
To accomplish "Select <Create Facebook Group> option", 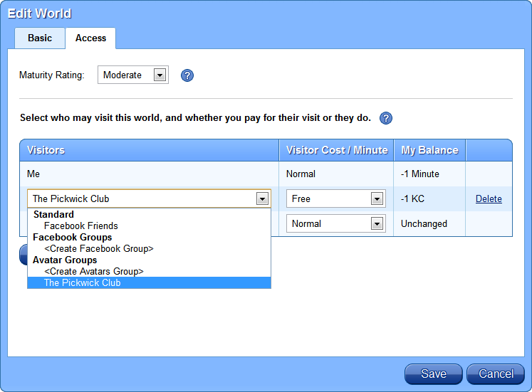I will [x=98, y=248].
